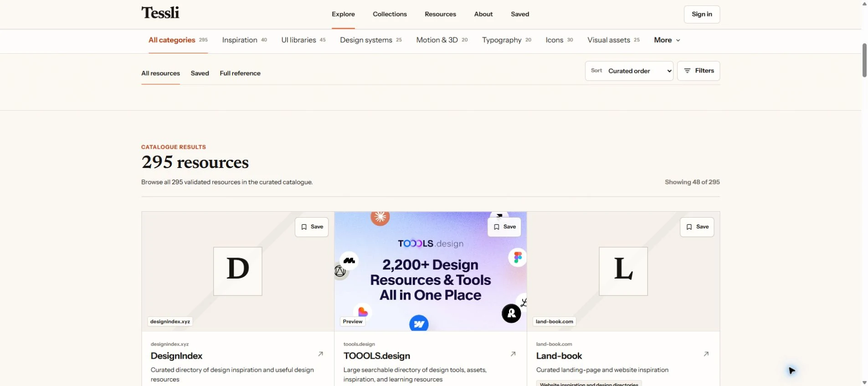Open the Land-book title link
The height and width of the screenshot is (386, 868).
pyautogui.click(x=559, y=356)
